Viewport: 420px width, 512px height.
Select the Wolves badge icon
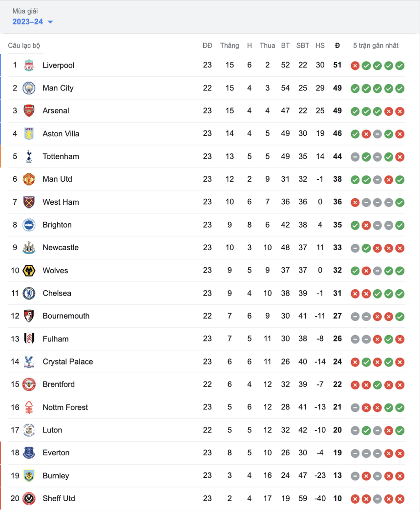[29, 270]
